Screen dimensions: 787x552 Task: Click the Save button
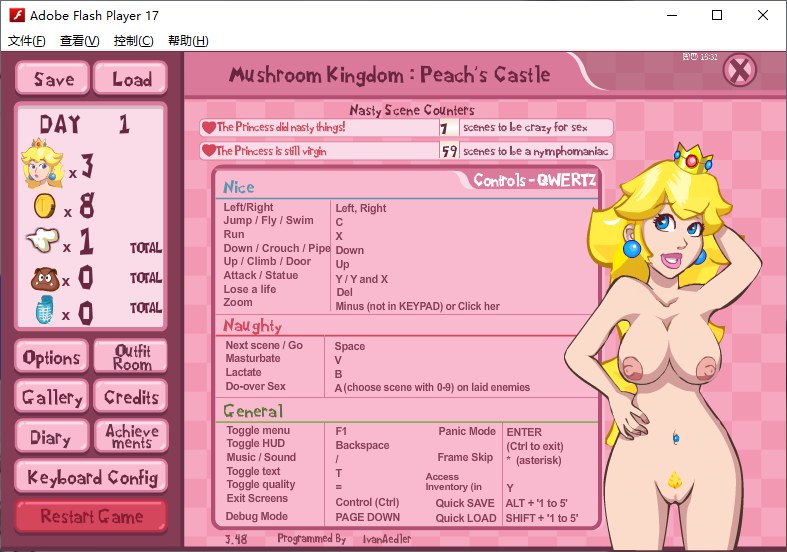coord(53,79)
